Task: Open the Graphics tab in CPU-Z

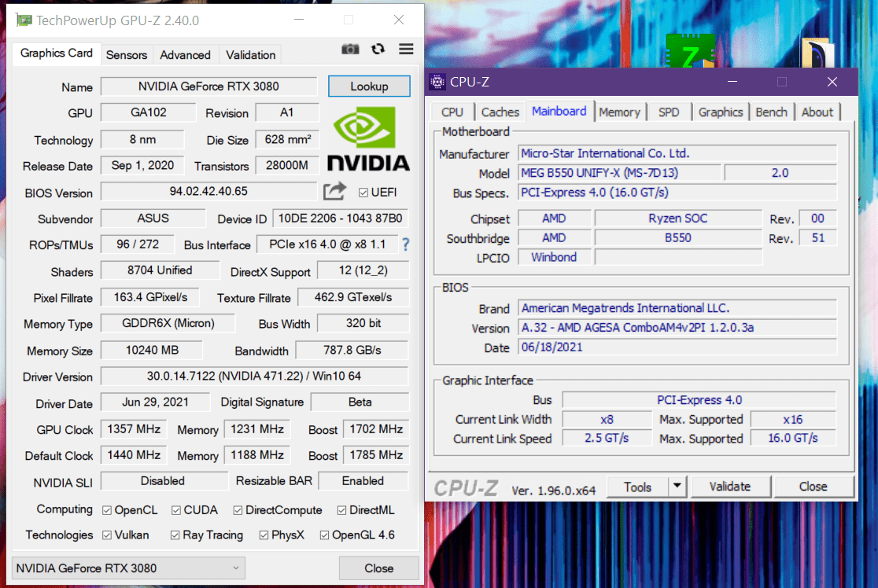Action: click(x=720, y=112)
